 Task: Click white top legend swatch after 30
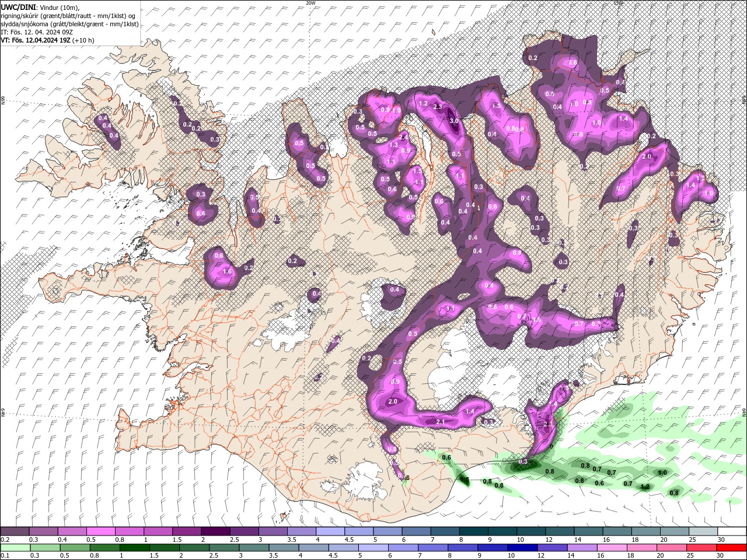pyautogui.click(x=732, y=531)
